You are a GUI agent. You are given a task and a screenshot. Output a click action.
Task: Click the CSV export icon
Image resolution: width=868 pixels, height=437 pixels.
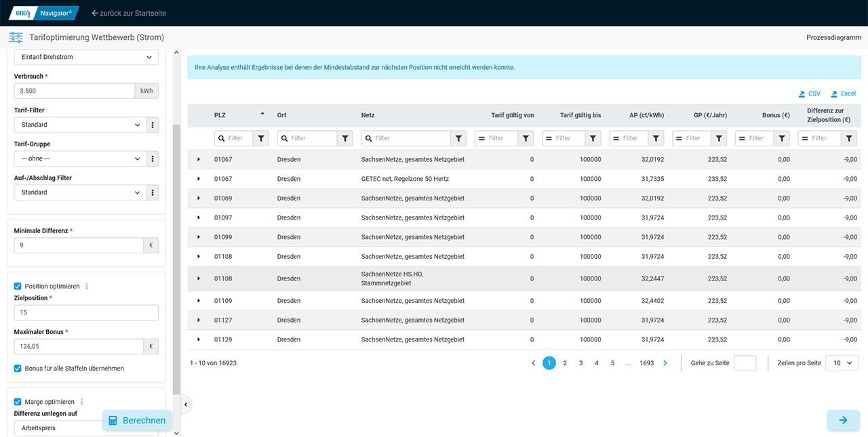pyautogui.click(x=802, y=94)
